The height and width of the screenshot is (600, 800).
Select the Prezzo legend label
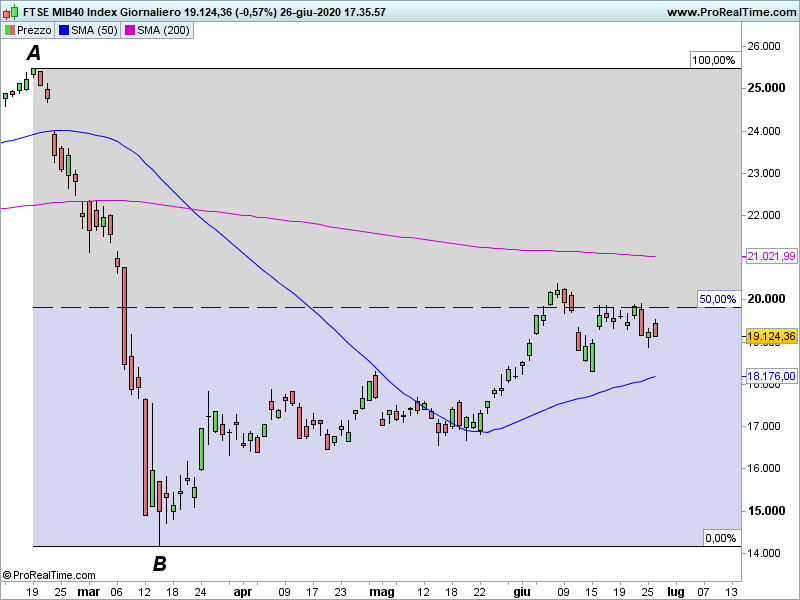[34, 31]
